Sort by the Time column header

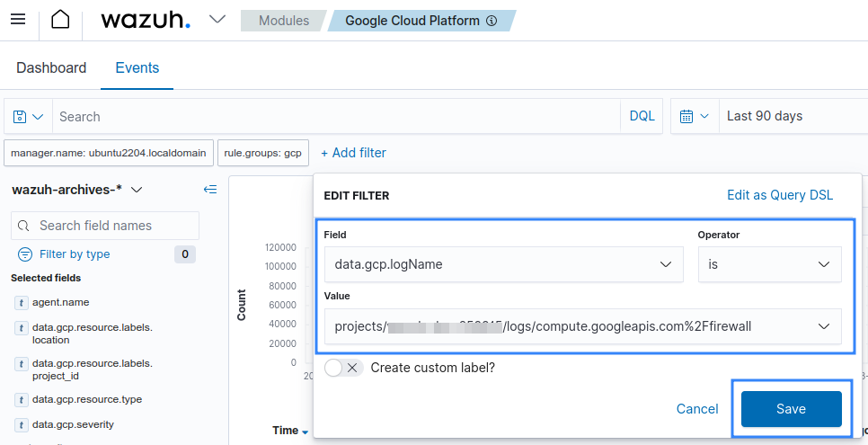[290, 431]
